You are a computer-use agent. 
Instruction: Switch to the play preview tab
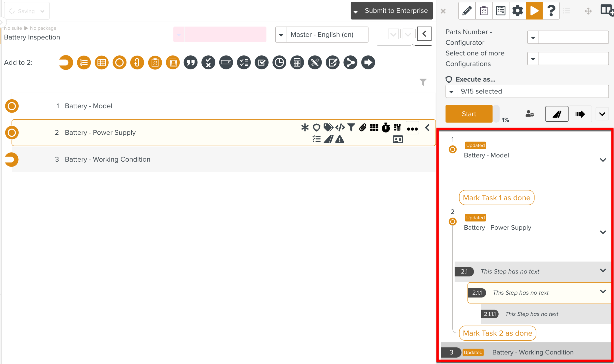click(534, 11)
